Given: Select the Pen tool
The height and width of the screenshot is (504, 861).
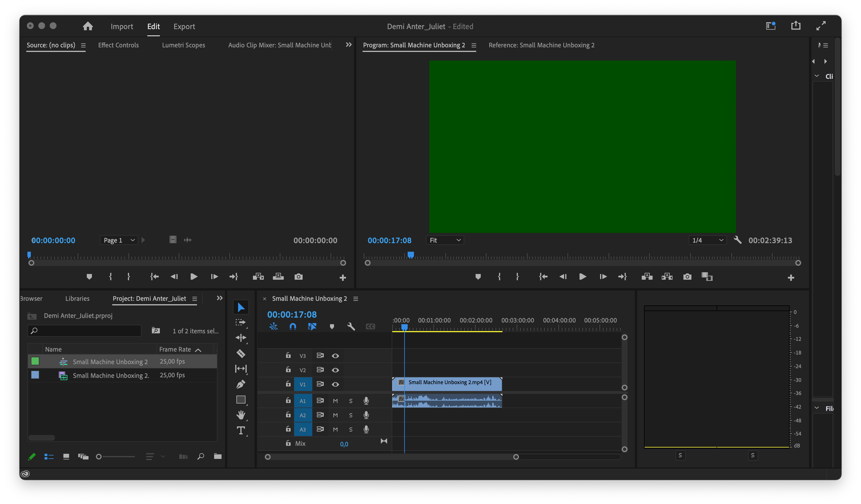Looking at the screenshot, I should pos(241,384).
